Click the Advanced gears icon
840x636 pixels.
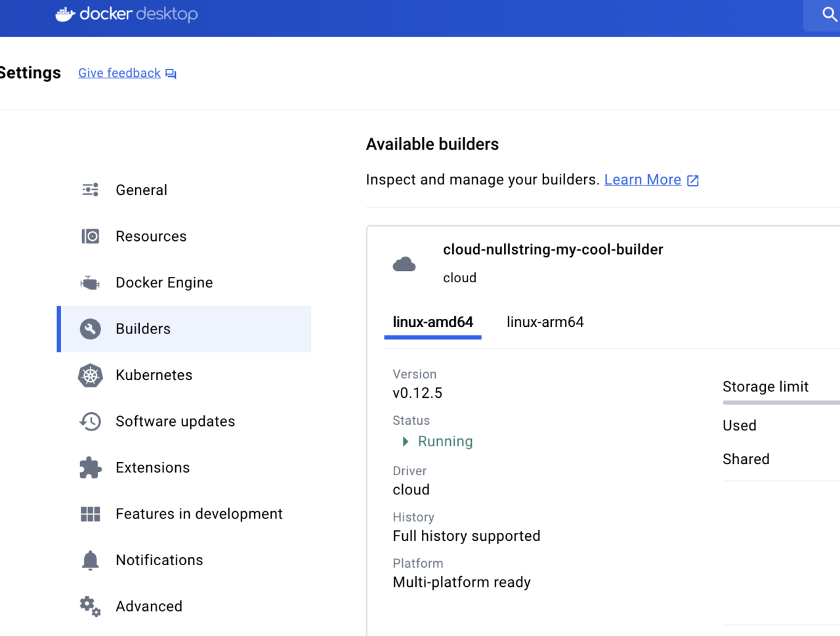(x=90, y=606)
